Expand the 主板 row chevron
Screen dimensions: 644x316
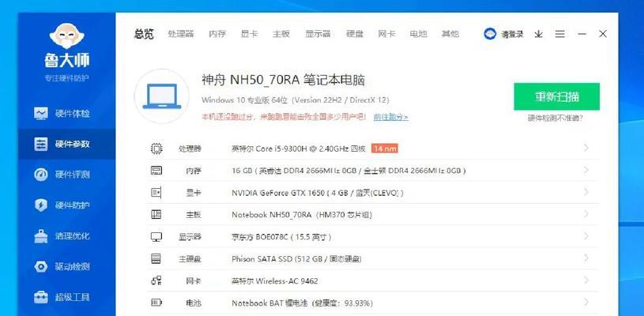(586, 214)
